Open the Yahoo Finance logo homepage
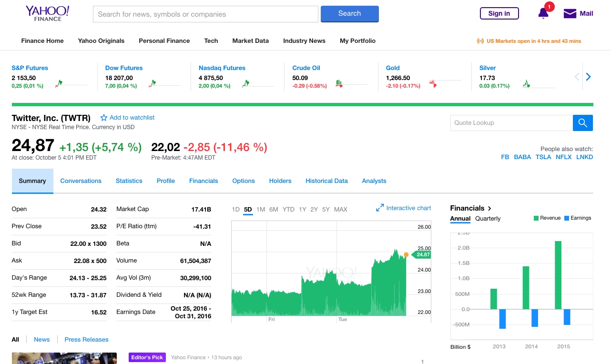Viewport: 611px width, 364px height. [x=48, y=13]
